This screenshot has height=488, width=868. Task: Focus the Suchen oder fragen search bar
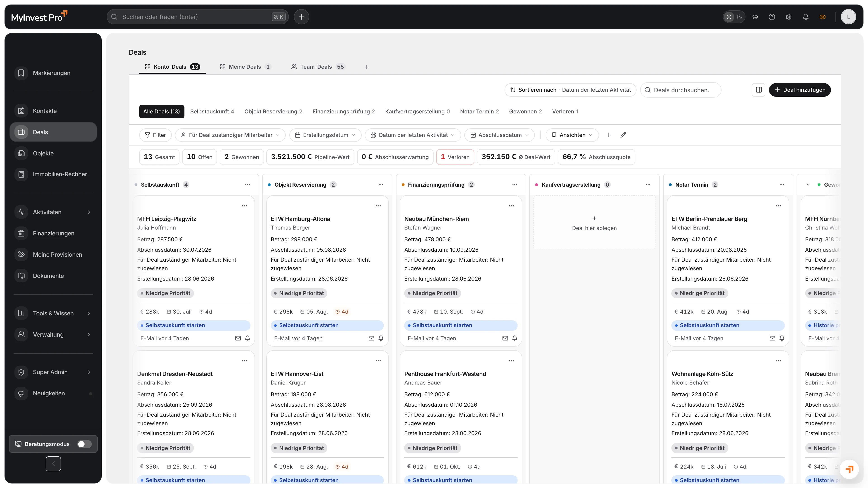[198, 17]
